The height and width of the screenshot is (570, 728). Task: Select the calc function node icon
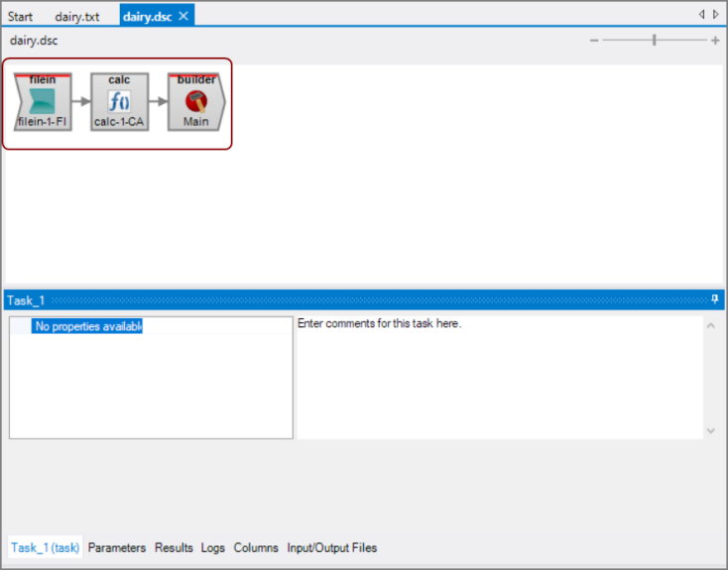pyautogui.click(x=119, y=101)
